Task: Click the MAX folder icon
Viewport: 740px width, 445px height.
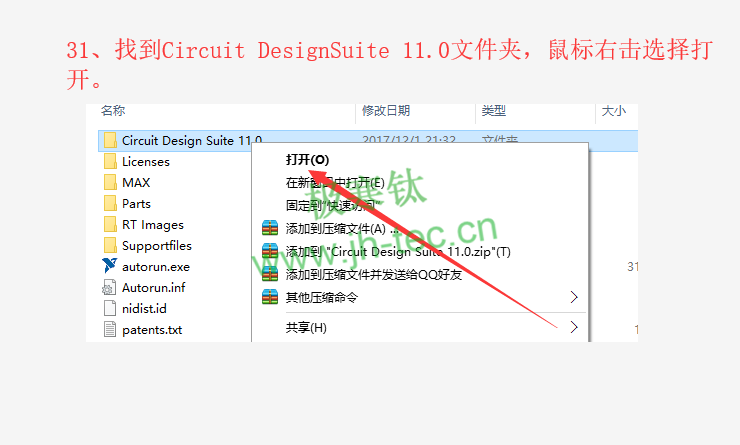Action: point(110,182)
